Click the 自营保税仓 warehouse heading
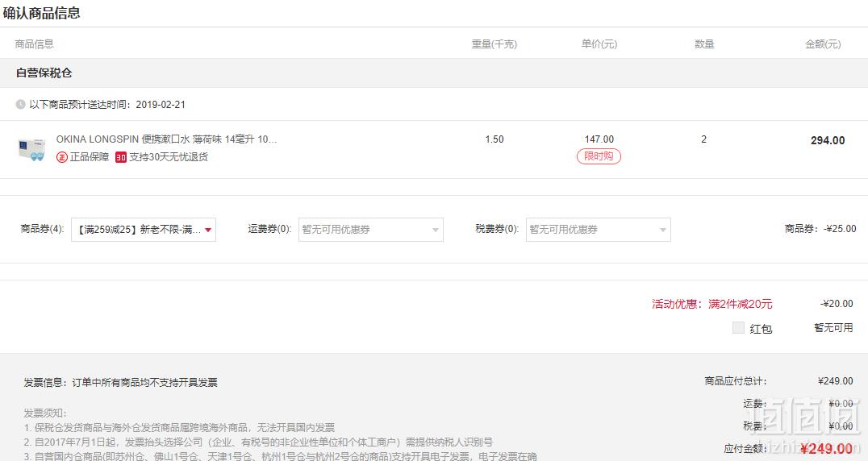 click(x=44, y=73)
